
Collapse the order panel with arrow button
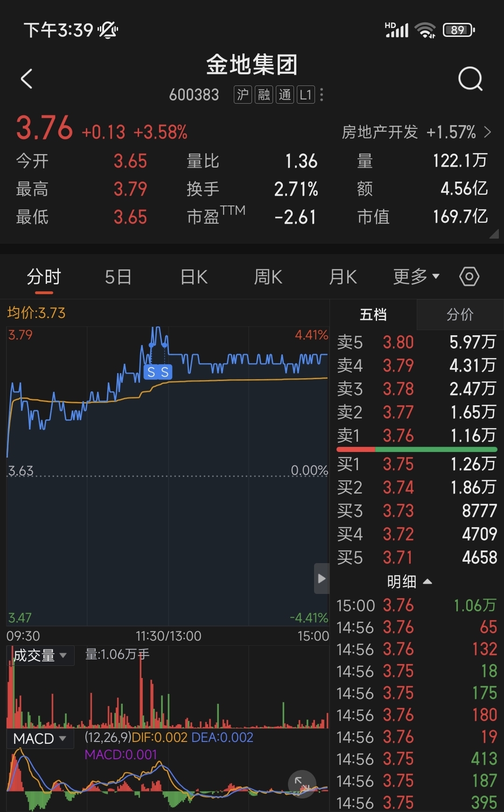point(322,579)
